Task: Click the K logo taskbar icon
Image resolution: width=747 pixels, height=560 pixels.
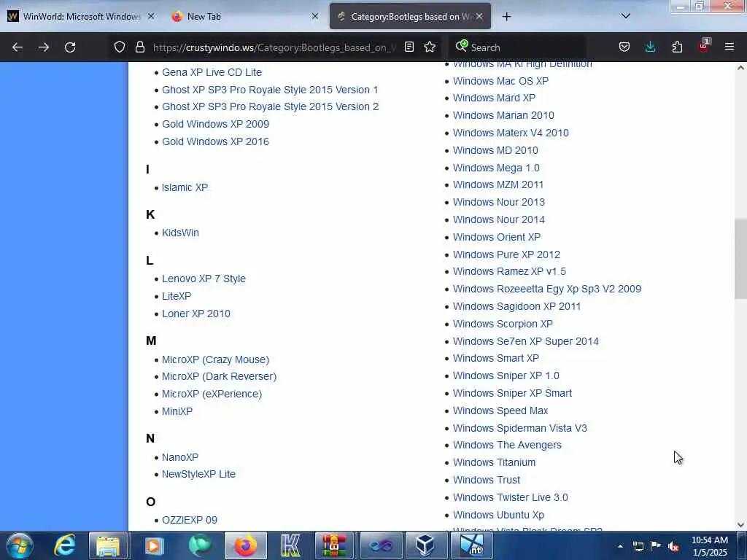Action: [290, 545]
